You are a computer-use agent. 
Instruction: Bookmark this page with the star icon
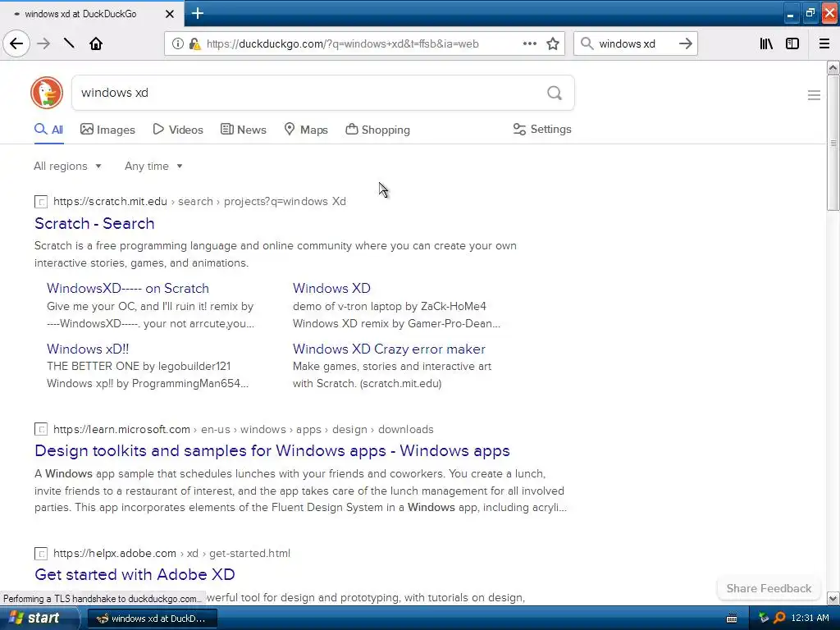point(553,43)
